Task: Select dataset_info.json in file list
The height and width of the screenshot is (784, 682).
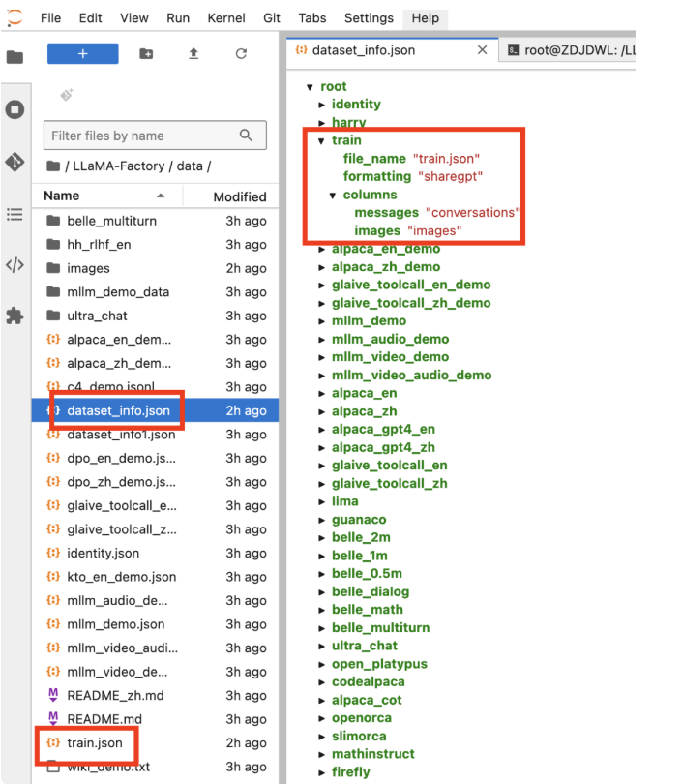Action: pyautogui.click(x=156, y=410)
